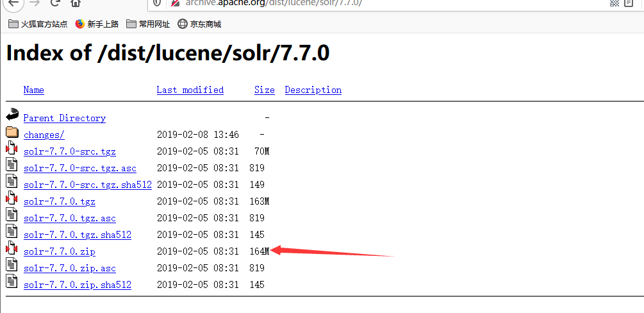Image resolution: width=644 pixels, height=313 pixels.
Task: Click the browser Back arrow button
Action: (13, 3)
